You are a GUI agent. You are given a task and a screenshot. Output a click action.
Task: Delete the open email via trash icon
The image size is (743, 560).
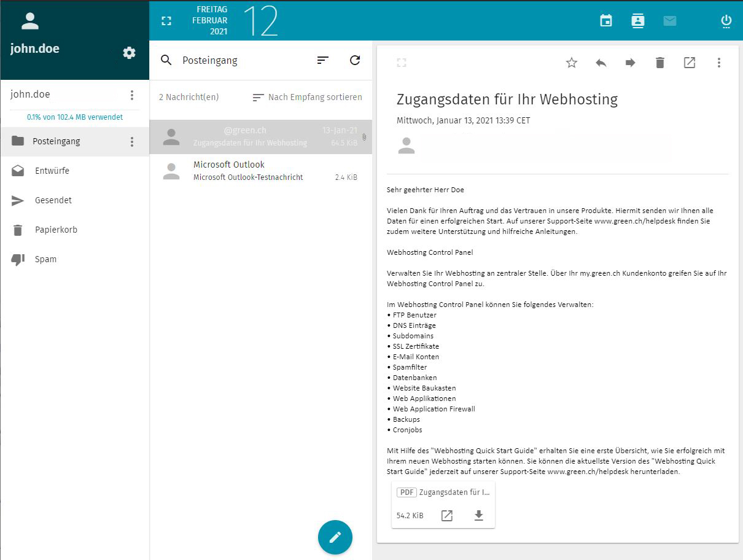tap(659, 62)
